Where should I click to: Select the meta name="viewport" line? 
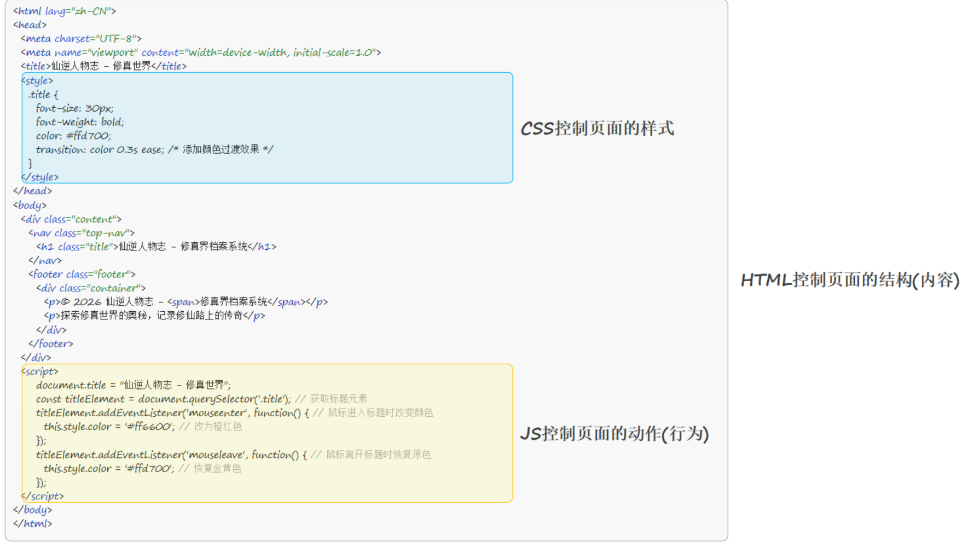pos(201,53)
